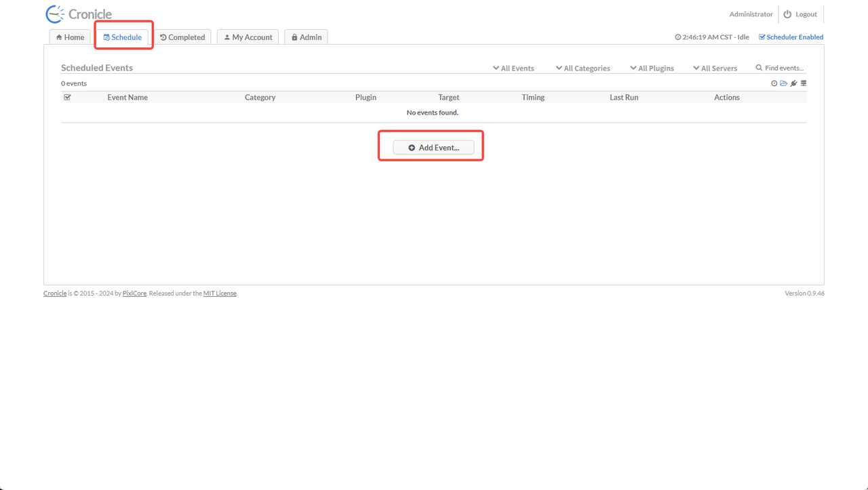Screen dimensions: 868x490
Task: Click the Actions column header
Action: 726,97
